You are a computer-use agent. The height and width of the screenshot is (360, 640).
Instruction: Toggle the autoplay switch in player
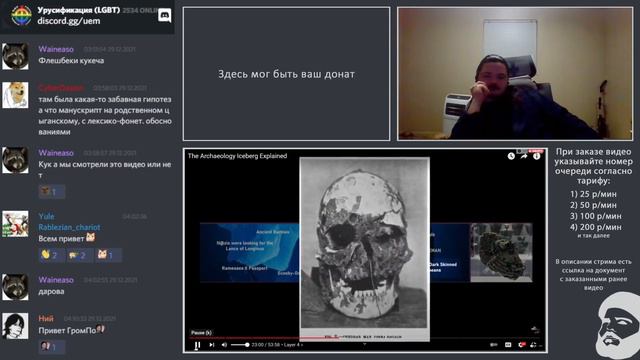click(x=493, y=345)
